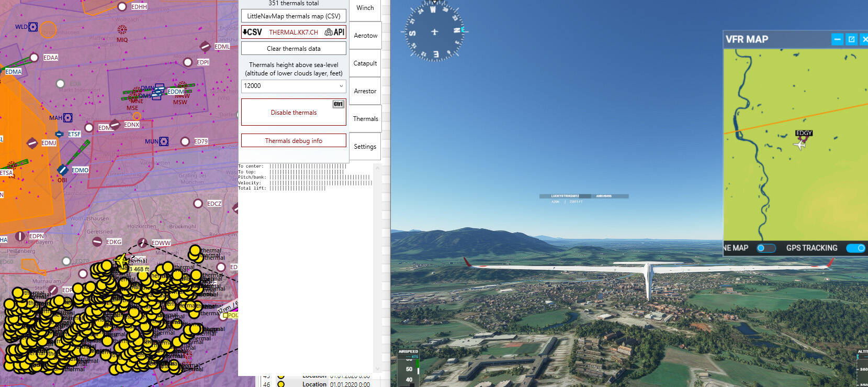Select the EDNX airfield icon

(115, 125)
